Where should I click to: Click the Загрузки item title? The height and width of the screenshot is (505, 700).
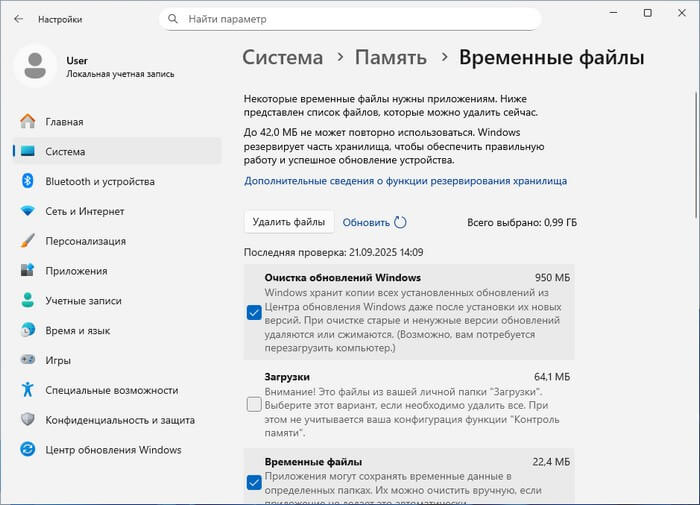(287, 377)
